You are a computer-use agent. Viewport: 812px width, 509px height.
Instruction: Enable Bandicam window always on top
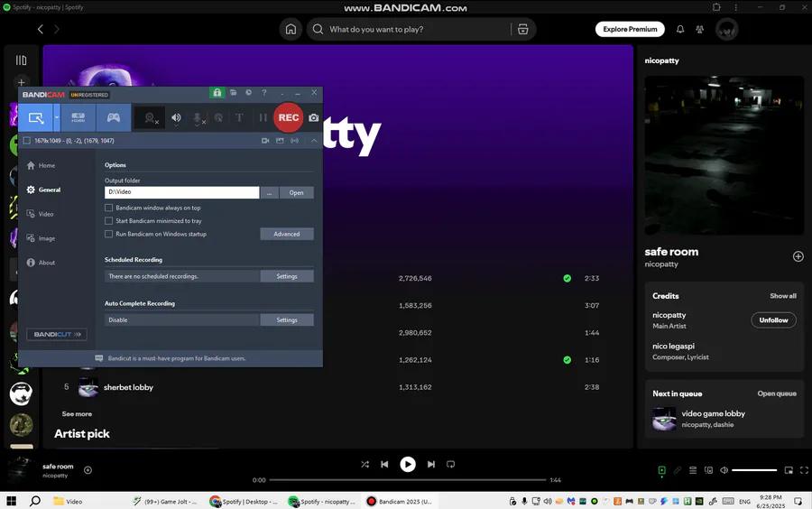click(109, 208)
